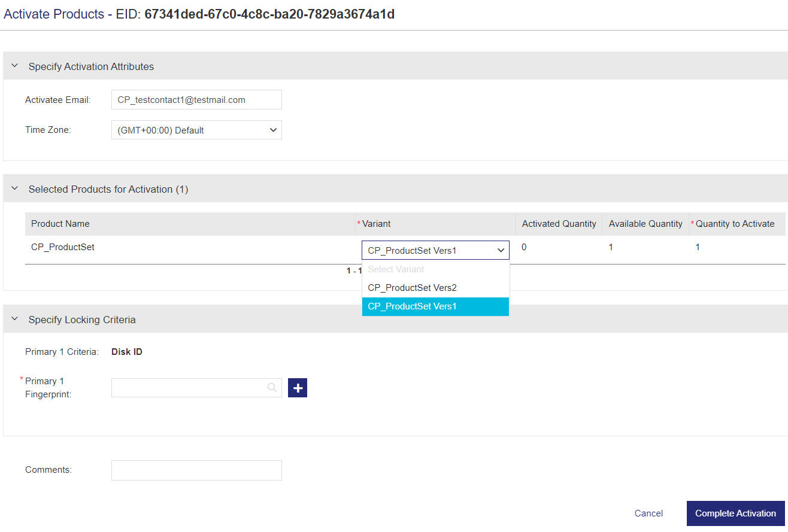Choose CP_ProductSet Vers2 from the variant list
This screenshot has width=788, height=532.
435,288
